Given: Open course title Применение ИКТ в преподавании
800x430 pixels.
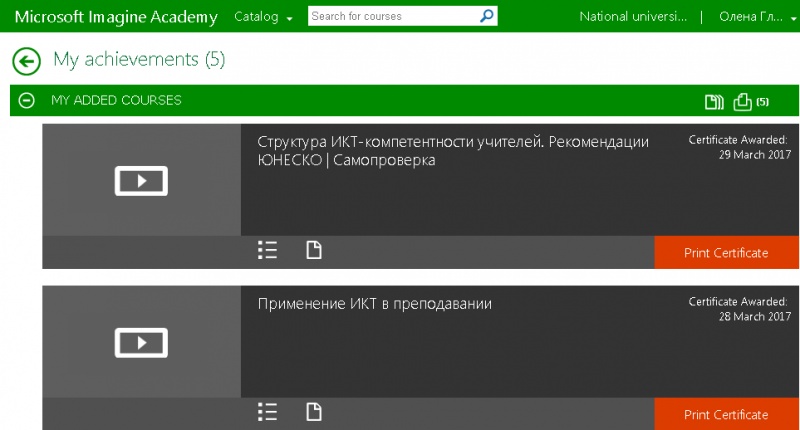Looking at the screenshot, I should (374, 304).
